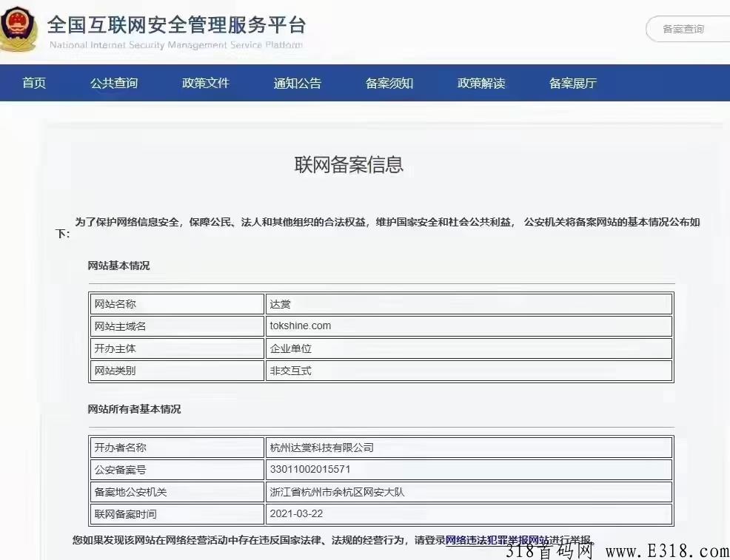Click the 备案地公安机关 label cell
730x560 pixels.
point(177,492)
